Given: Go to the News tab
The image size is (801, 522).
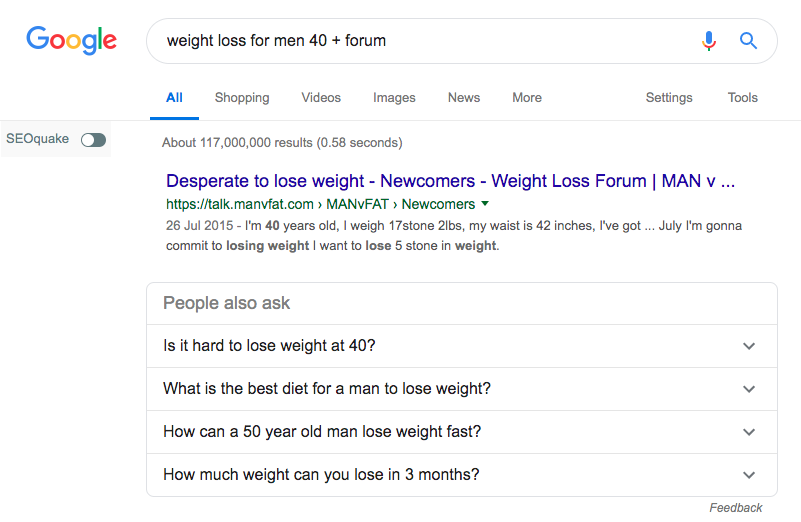Looking at the screenshot, I should [x=464, y=98].
